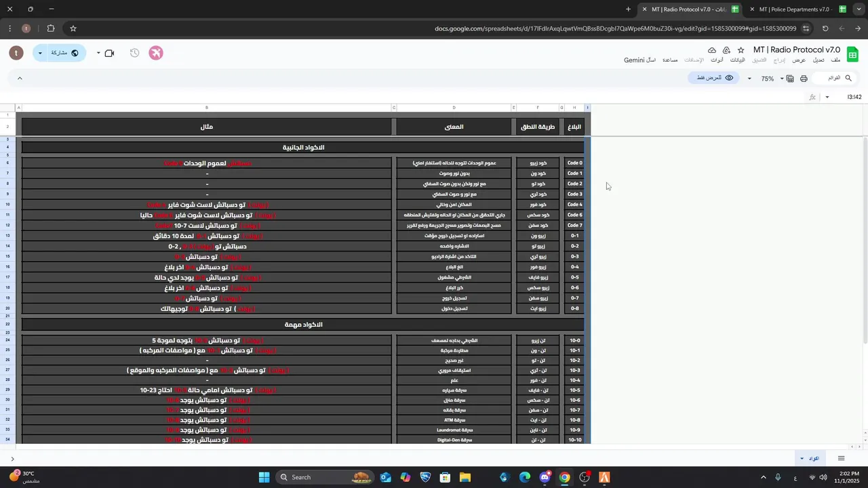Star the MT | Radio Protocol document
The image size is (868, 488).
(741, 50)
